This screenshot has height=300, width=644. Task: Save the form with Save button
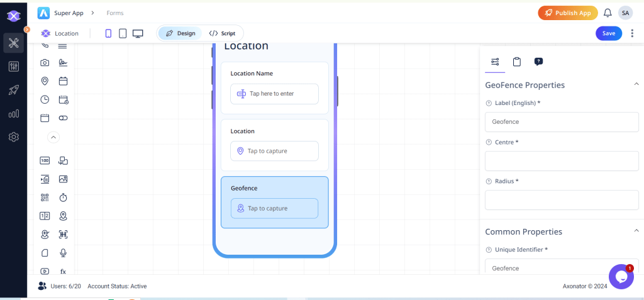tap(608, 33)
